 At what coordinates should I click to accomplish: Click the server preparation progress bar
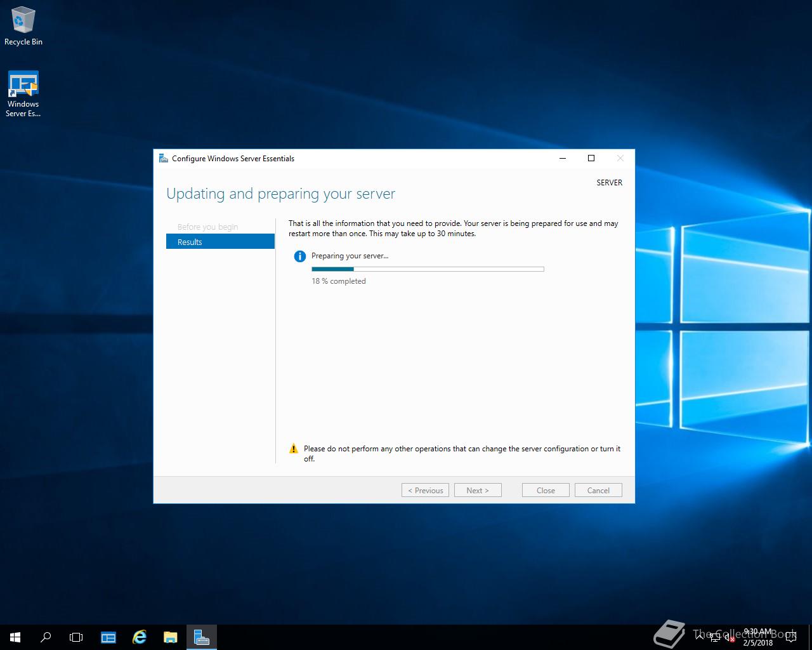[x=428, y=269]
